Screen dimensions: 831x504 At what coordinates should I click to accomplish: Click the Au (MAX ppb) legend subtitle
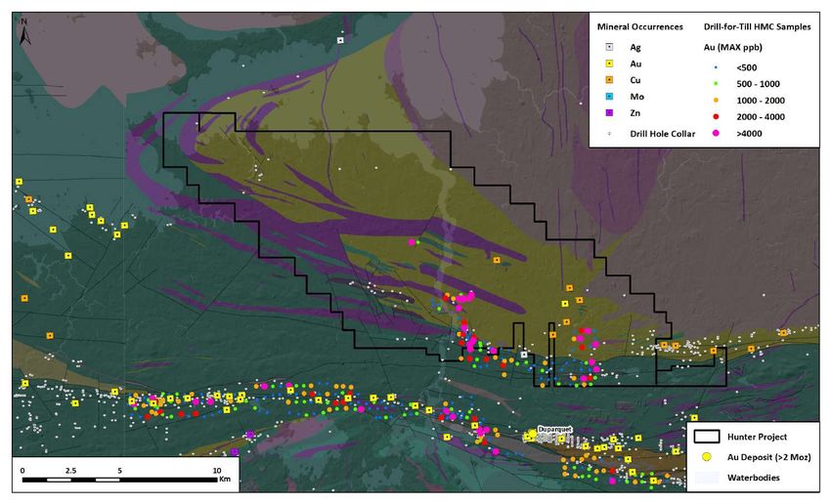pyautogui.click(x=732, y=47)
